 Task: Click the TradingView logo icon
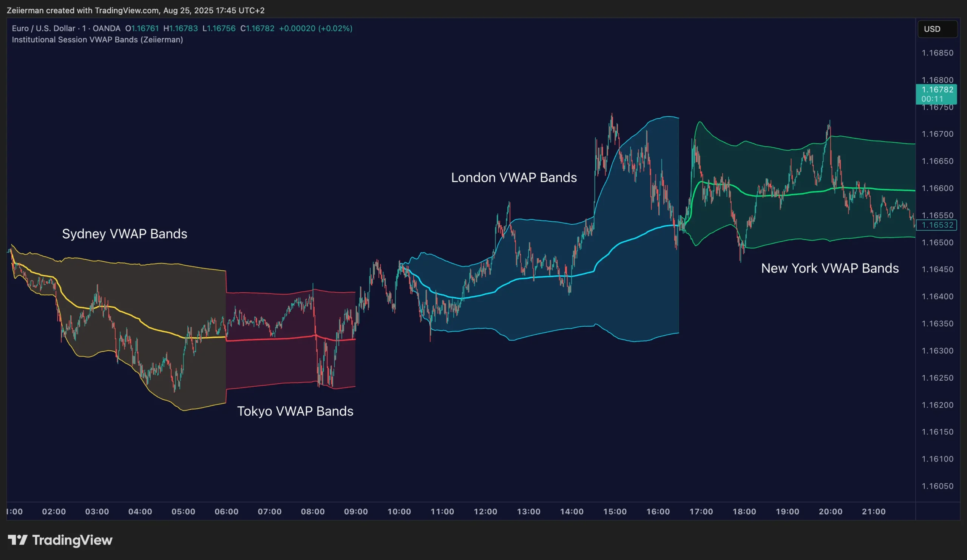click(18, 540)
